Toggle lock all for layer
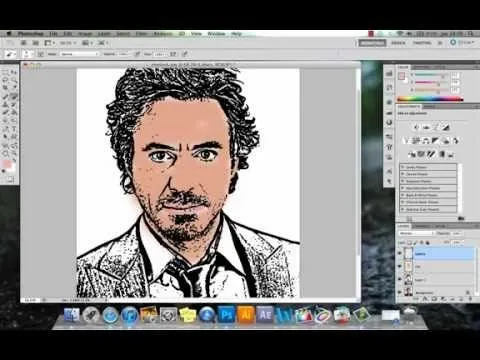The height and width of the screenshot is (360, 480). tap(428, 243)
